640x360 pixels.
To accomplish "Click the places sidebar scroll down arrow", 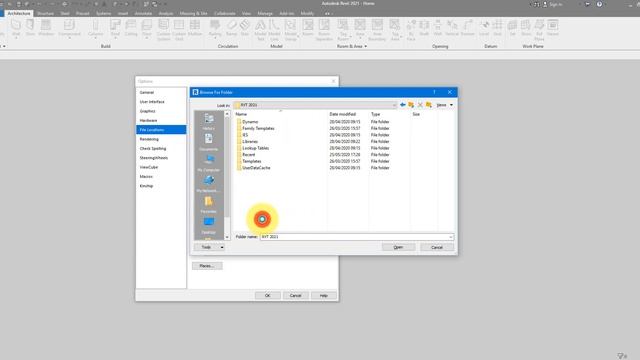I will click(x=227, y=237).
